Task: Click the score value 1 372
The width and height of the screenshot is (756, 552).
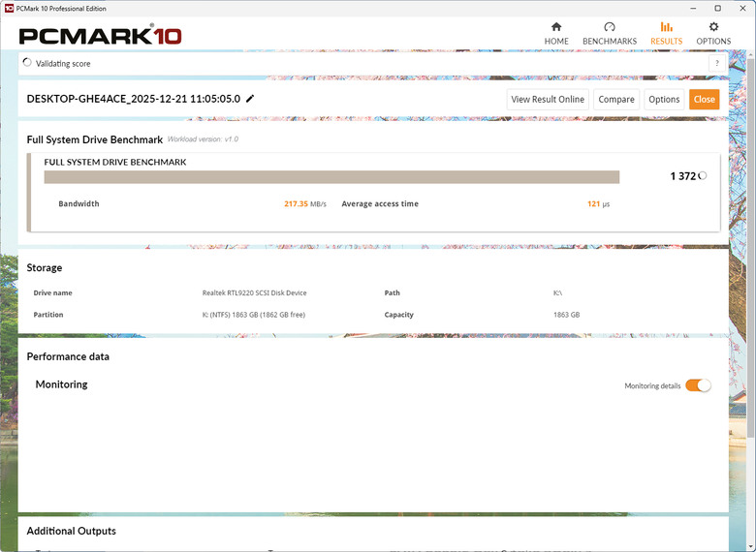Action: (682, 176)
